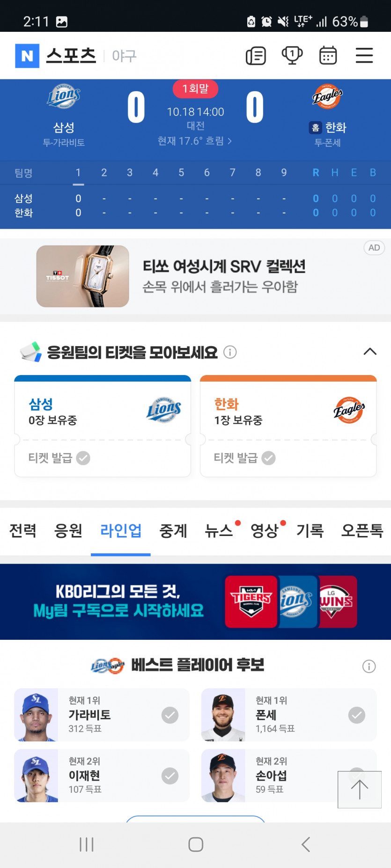Open the news feed icon in header
Screen dimensions: 391x868
pos(256,56)
